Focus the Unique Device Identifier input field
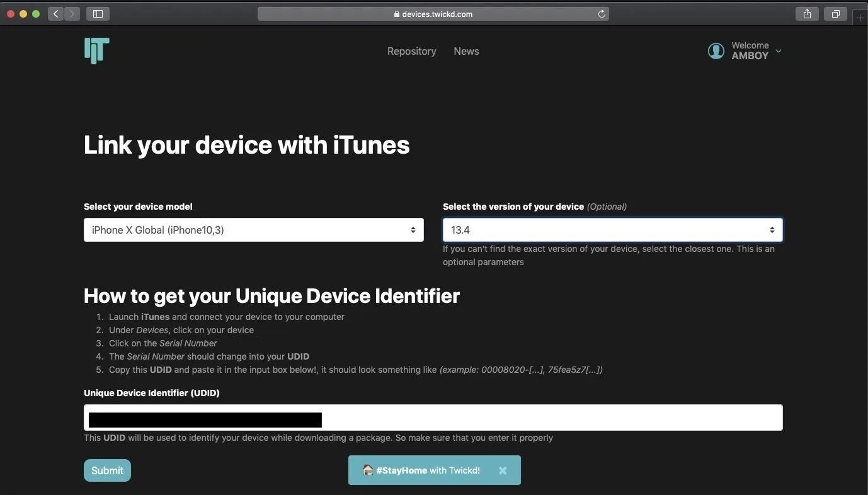Image resolution: width=868 pixels, height=495 pixels. pos(433,418)
